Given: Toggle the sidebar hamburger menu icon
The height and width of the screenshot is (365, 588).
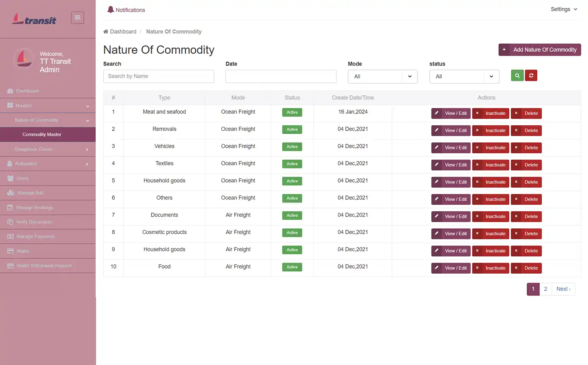Looking at the screenshot, I should coord(78,17).
